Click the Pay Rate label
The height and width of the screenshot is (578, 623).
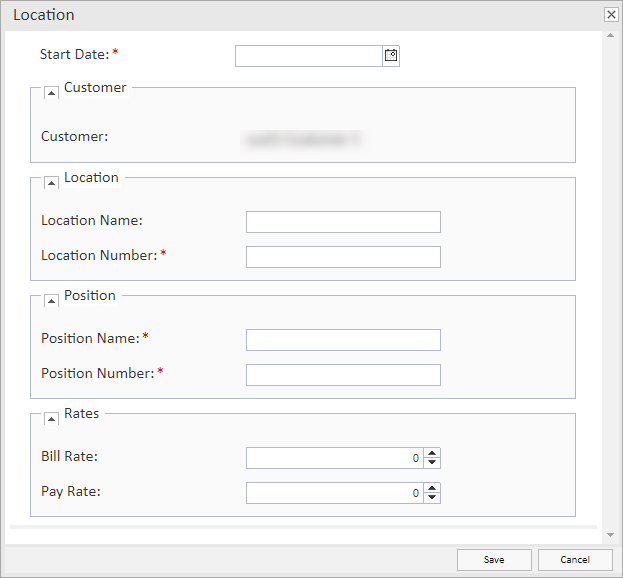(71, 492)
